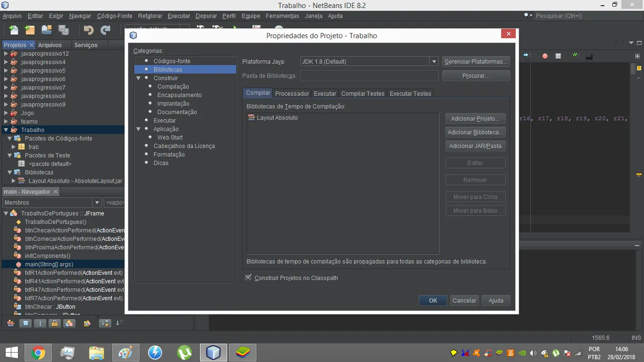Screen dimensions: 644x362
Task: Click the Undo arrow in the toolbar
Action: coord(89,30)
